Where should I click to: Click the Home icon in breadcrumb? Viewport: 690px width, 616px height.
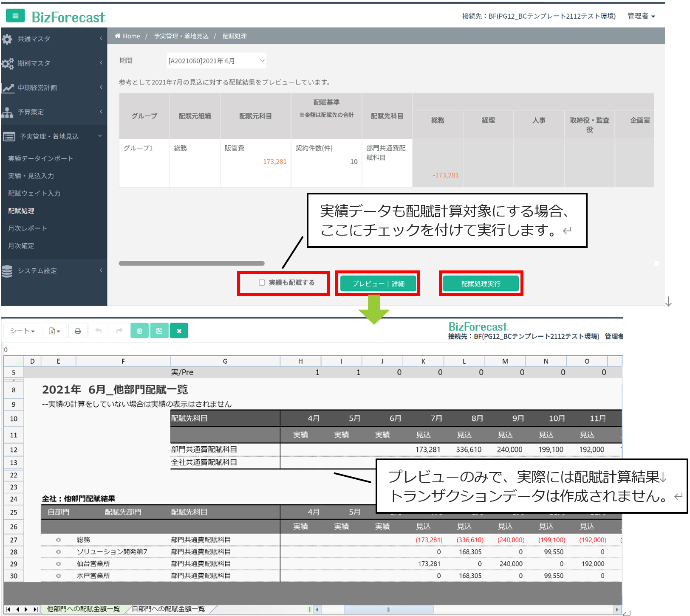pyautogui.click(x=118, y=36)
